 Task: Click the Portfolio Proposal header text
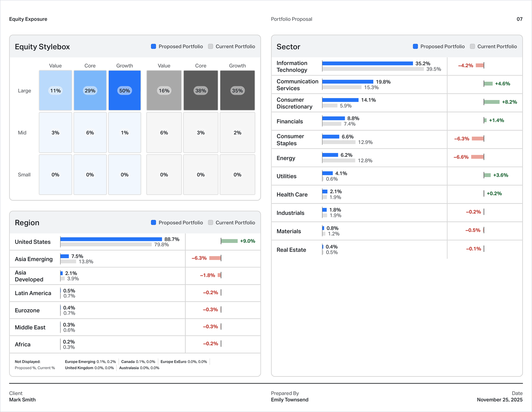[291, 19]
